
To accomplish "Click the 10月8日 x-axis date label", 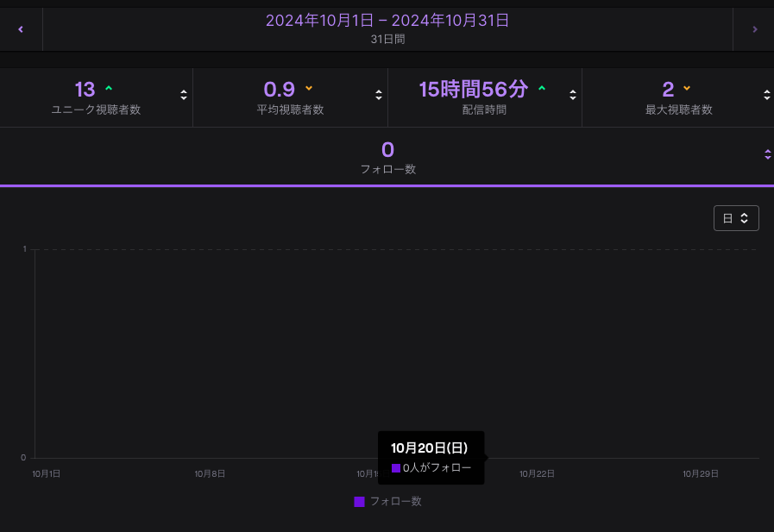I will (210, 473).
